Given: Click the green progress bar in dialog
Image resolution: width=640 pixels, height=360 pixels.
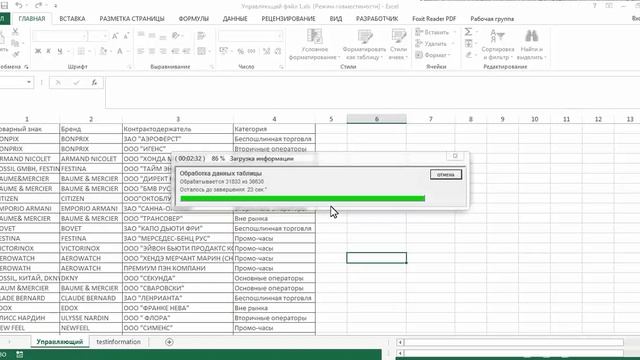Looking at the screenshot, I should tap(302, 198).
